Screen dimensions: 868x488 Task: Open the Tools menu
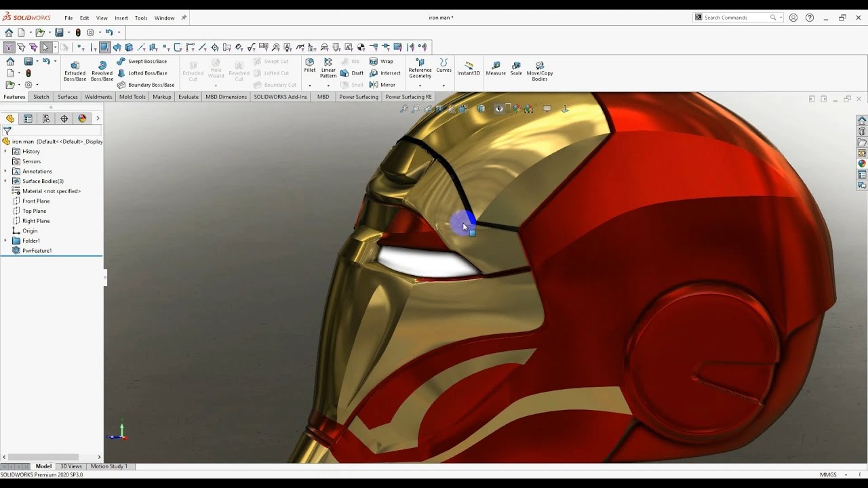click(x=141, y=18)
